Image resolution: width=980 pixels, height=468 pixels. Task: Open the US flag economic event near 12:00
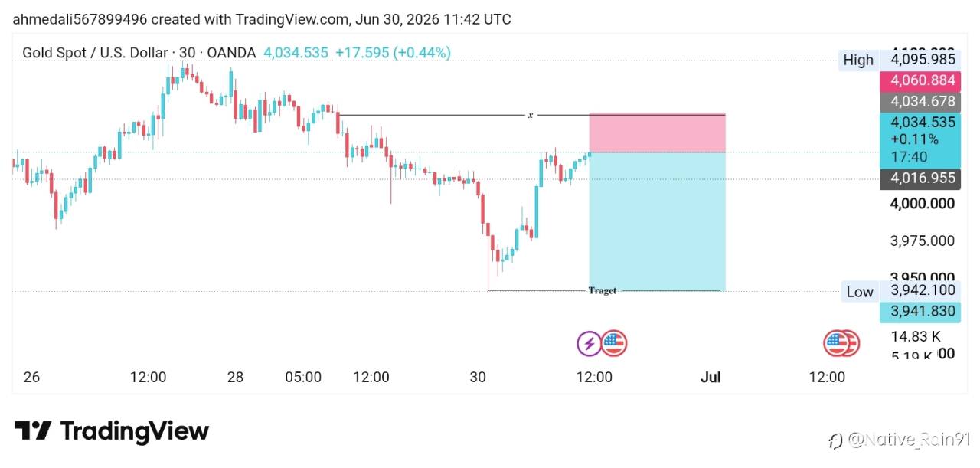pos(614,344)
